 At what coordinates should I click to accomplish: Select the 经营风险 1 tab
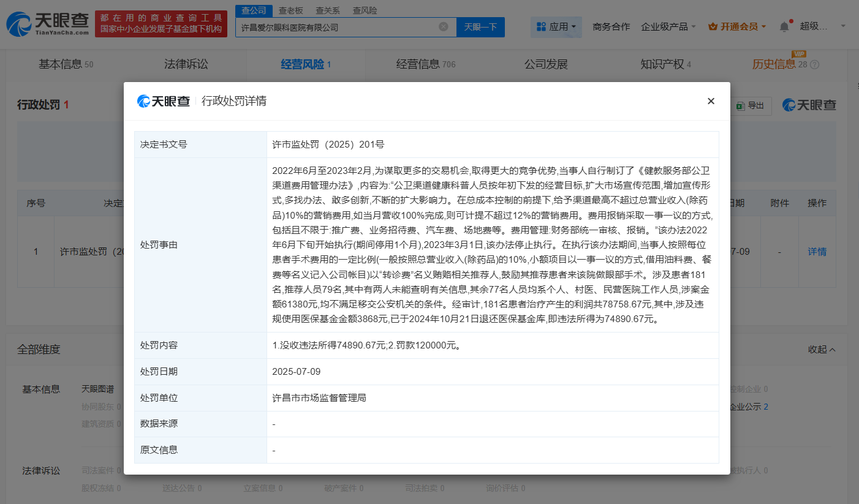tap(306, 64)
